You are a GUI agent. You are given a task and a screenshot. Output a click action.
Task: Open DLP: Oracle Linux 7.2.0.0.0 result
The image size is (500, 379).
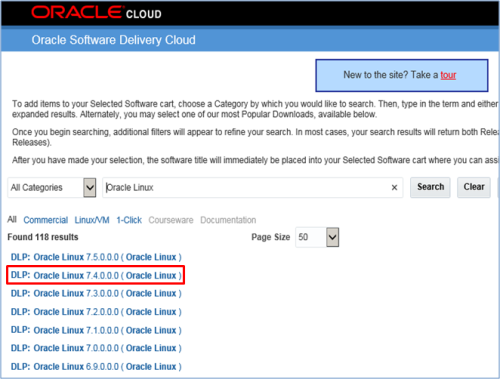click(x=96, y=312)
